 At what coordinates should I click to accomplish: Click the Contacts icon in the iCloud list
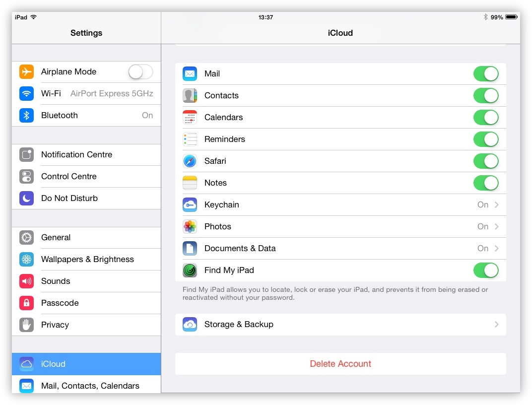[190, 95]
